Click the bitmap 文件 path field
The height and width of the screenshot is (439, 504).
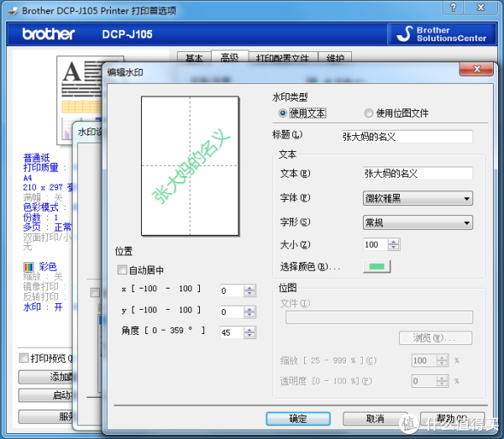click(379, 317)
